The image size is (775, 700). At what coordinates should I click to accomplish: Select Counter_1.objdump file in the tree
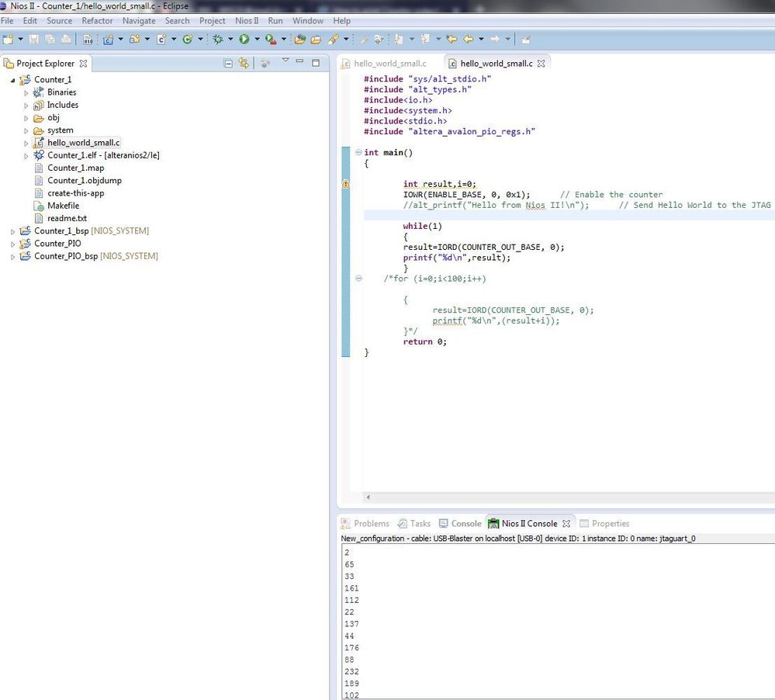click(84, 181)
